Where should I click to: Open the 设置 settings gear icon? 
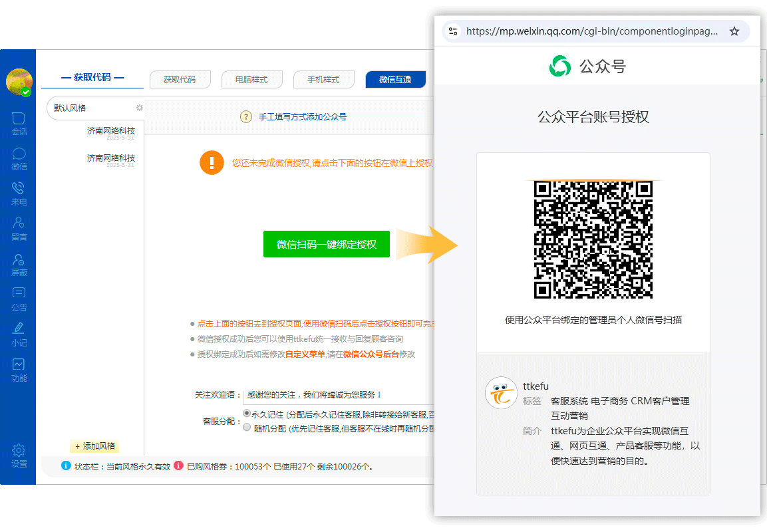point(19,456)
